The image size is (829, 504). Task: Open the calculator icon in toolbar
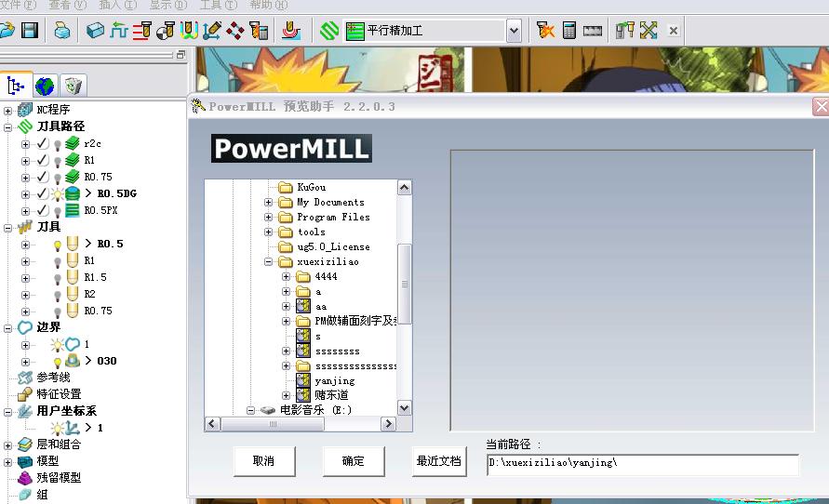[x=569, y=30]
